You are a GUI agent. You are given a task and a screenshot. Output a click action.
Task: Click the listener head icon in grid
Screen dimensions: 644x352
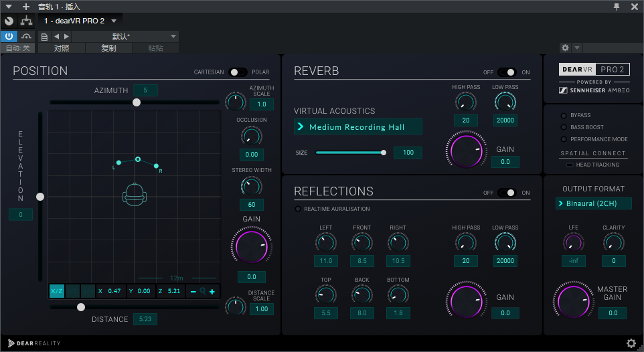click(135, 194)
